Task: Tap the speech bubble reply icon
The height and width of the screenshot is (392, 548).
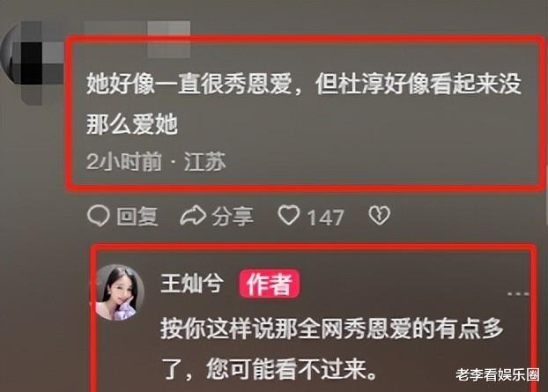Action: coord(98,216)
